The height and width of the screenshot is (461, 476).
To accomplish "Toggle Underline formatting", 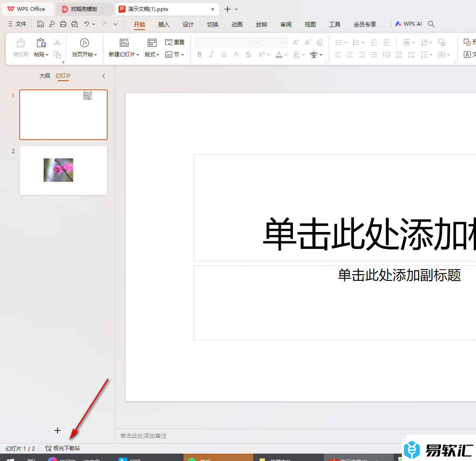I will [224, 55].
